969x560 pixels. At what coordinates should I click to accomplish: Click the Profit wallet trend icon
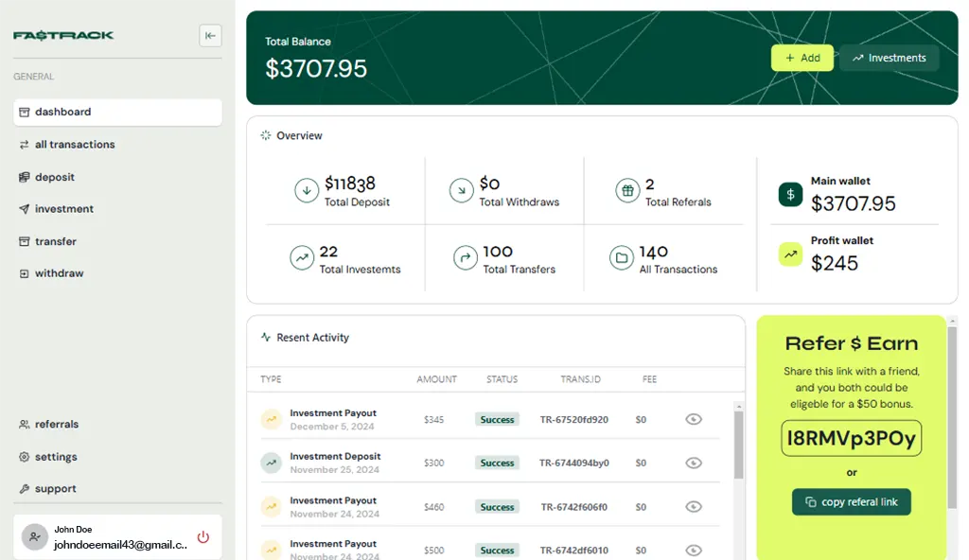pos(790,254)
